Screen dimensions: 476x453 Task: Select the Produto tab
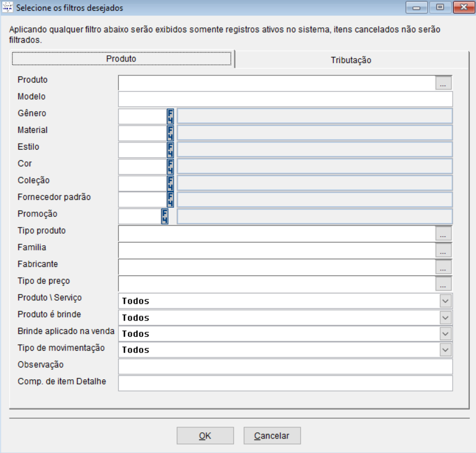[x=122, y=59]
